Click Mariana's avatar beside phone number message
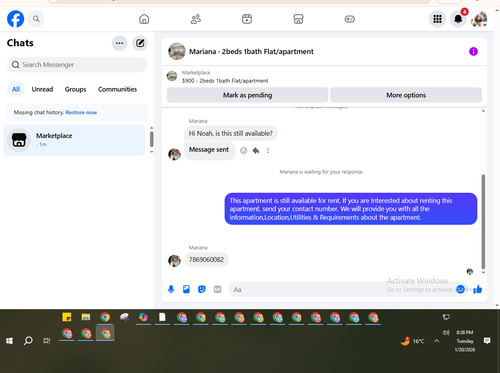Image resolution: width=500 pixels, height=373 pixels. coord(174,261)
